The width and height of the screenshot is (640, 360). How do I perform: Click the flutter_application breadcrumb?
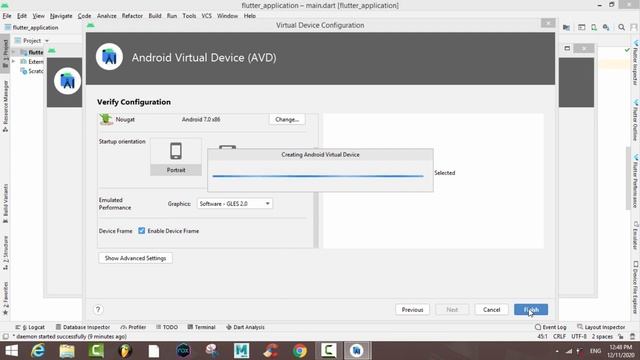(32, 28)
